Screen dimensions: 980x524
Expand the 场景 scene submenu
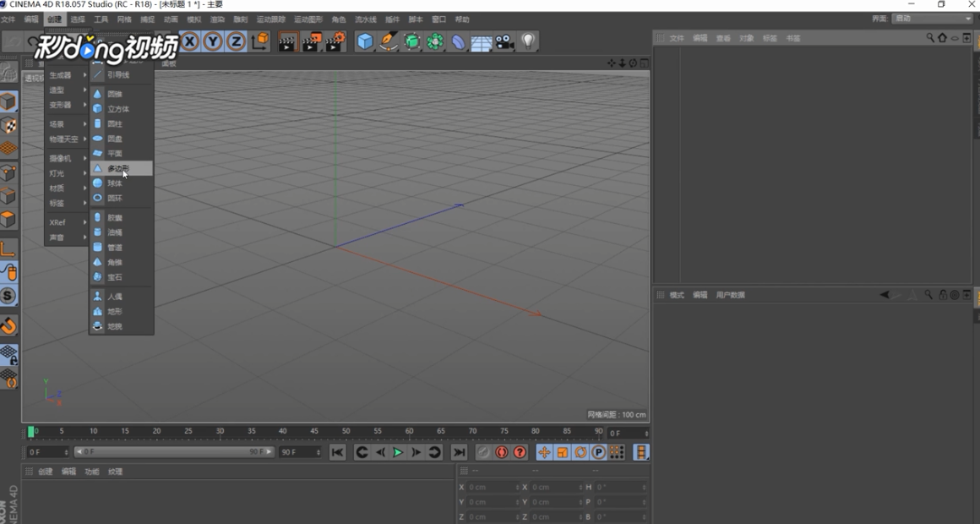click(67, 123)
